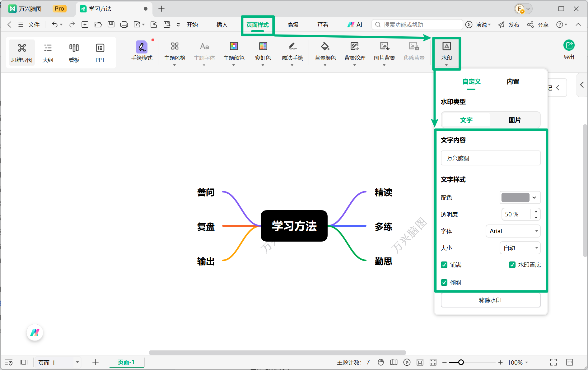Viewport: 588px width, 370px height.
Task: Click the watermark text content input field
Action: tap(491, 158)
